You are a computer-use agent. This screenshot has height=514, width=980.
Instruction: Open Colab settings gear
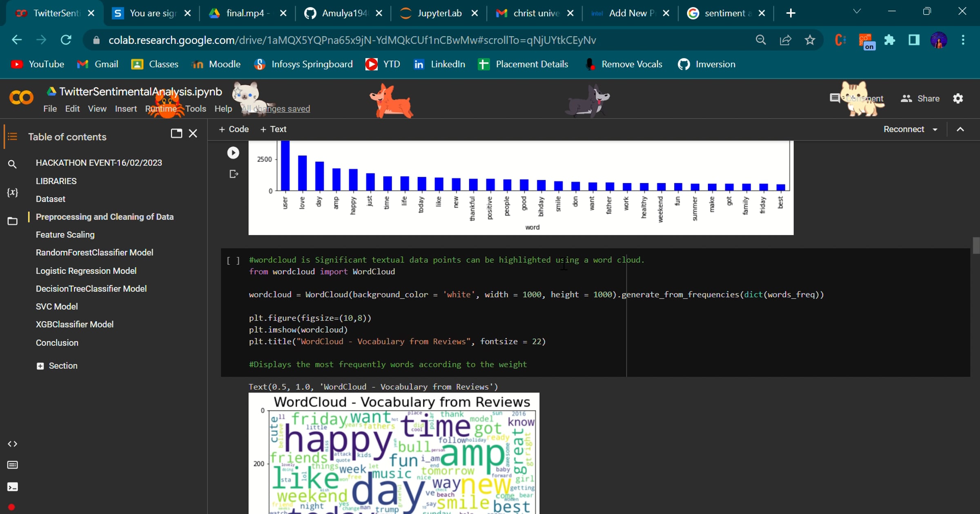point(958,98)
